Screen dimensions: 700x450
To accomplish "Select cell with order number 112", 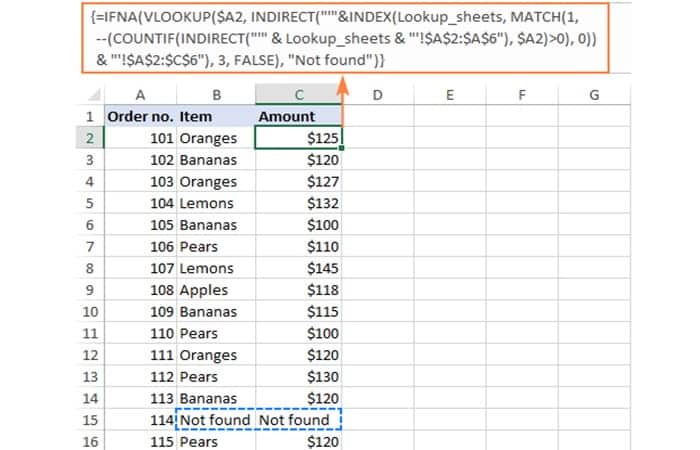I will pos(141,377).
